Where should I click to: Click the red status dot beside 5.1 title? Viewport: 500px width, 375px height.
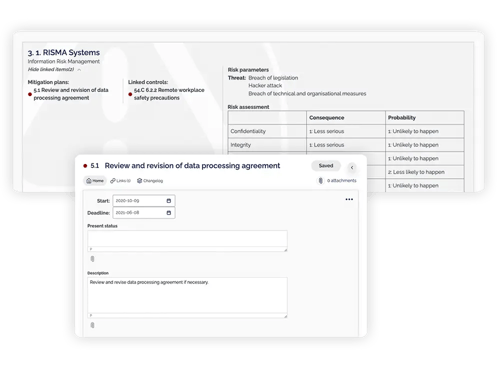[85, 166]
